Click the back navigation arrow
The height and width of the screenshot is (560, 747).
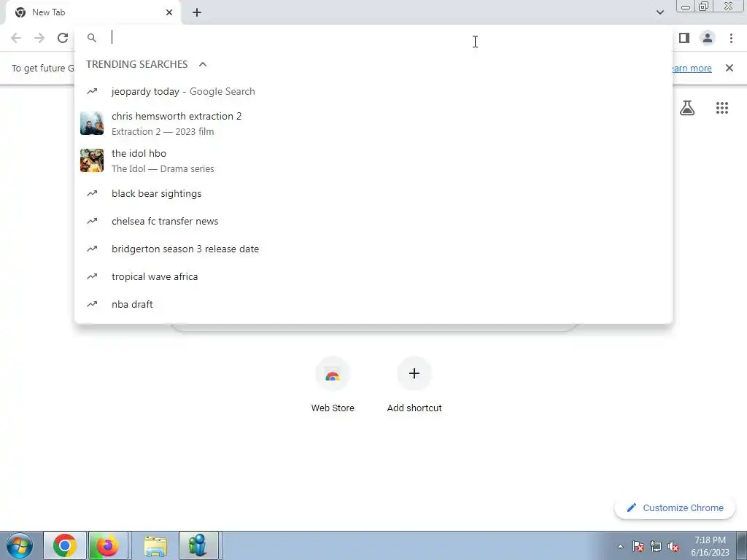tap(16, 38)
